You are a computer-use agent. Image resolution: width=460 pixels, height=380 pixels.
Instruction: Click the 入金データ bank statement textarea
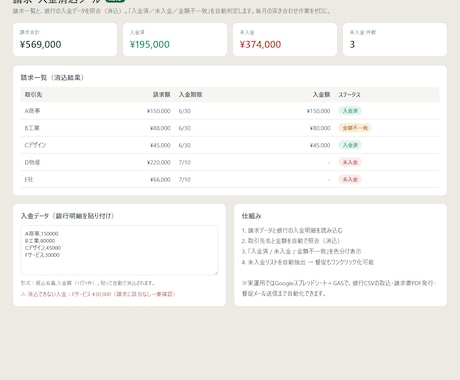[119, 250]
